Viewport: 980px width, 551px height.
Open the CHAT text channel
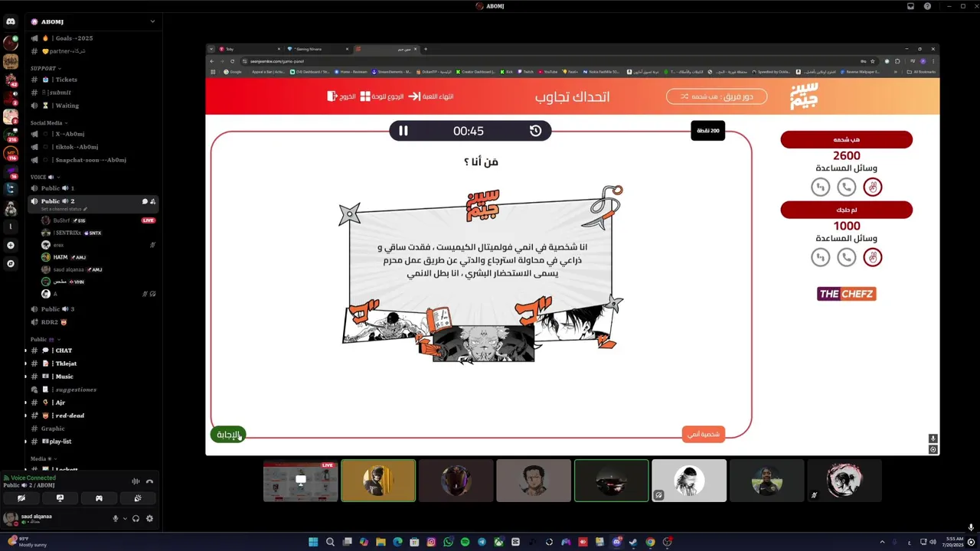click(92, 350)
